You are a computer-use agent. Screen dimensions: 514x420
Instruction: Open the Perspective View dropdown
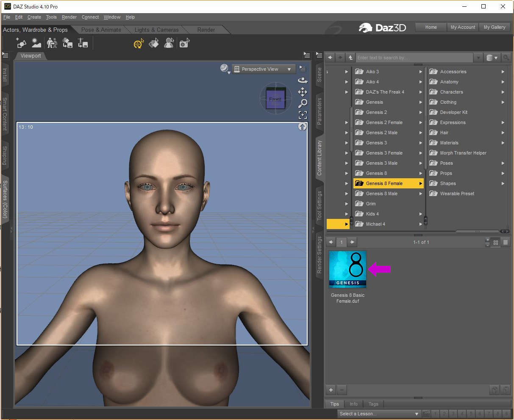tap(264, 69)
